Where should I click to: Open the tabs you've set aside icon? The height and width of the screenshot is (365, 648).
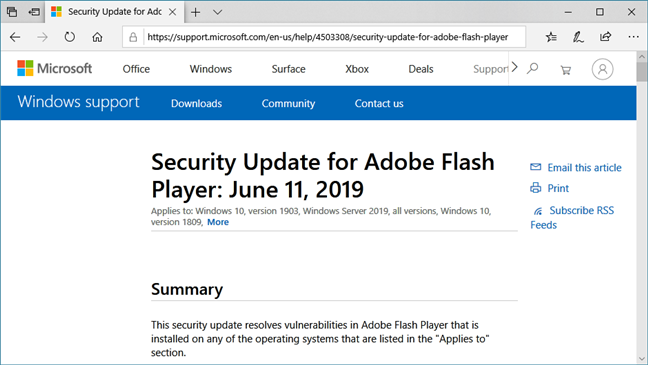point(12,12)
